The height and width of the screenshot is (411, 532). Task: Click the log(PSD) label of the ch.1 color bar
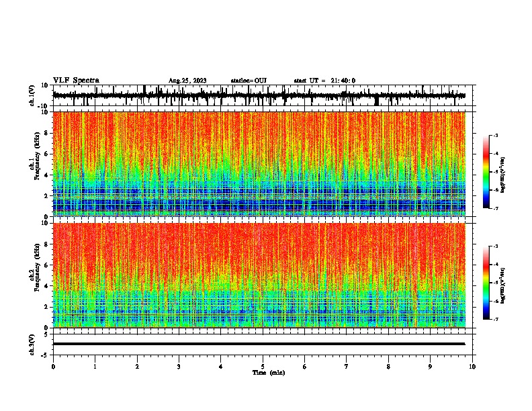tap(503, 175)
